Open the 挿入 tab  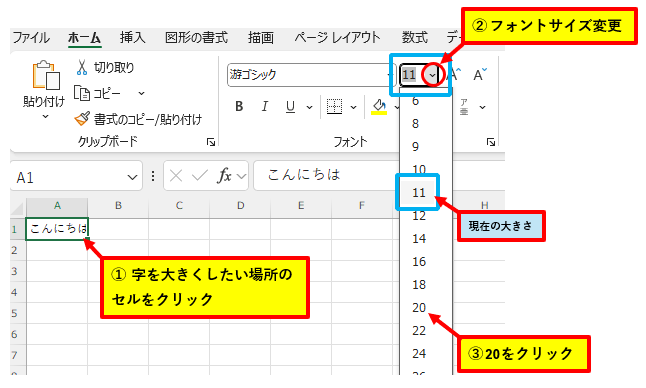132,38
